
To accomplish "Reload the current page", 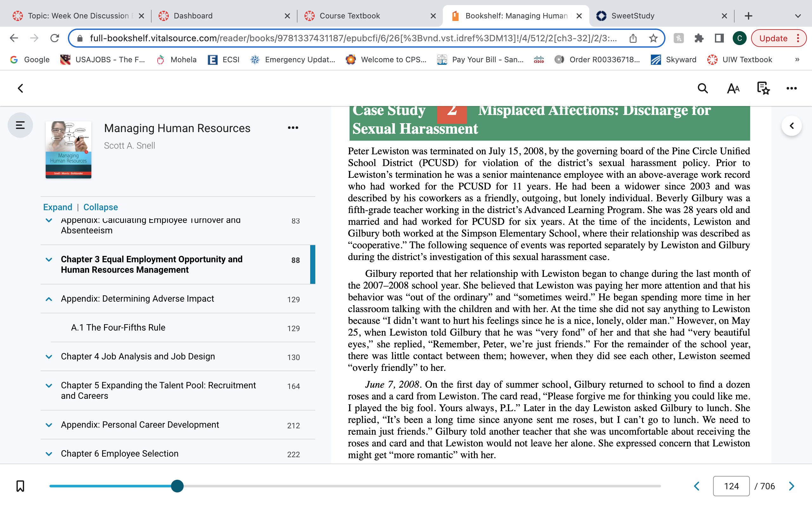I will 54,38.
